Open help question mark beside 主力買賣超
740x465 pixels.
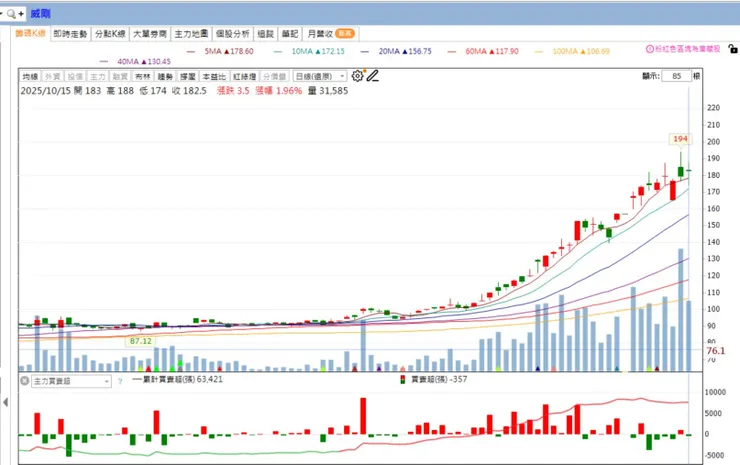tap(120, 381)
